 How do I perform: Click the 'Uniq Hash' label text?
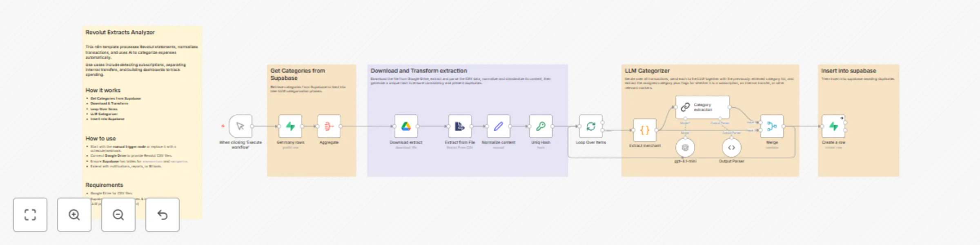541,143
